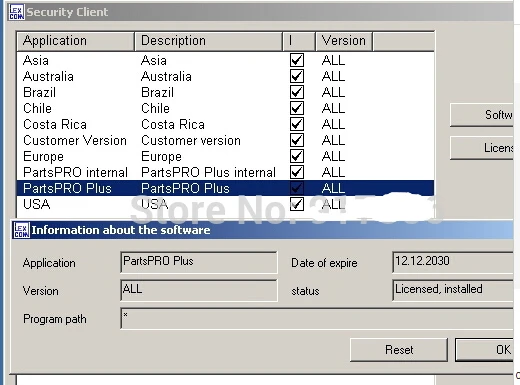
Task: Click the 'Program path' label
Action: pyautogui.click(x=55, y=319)
